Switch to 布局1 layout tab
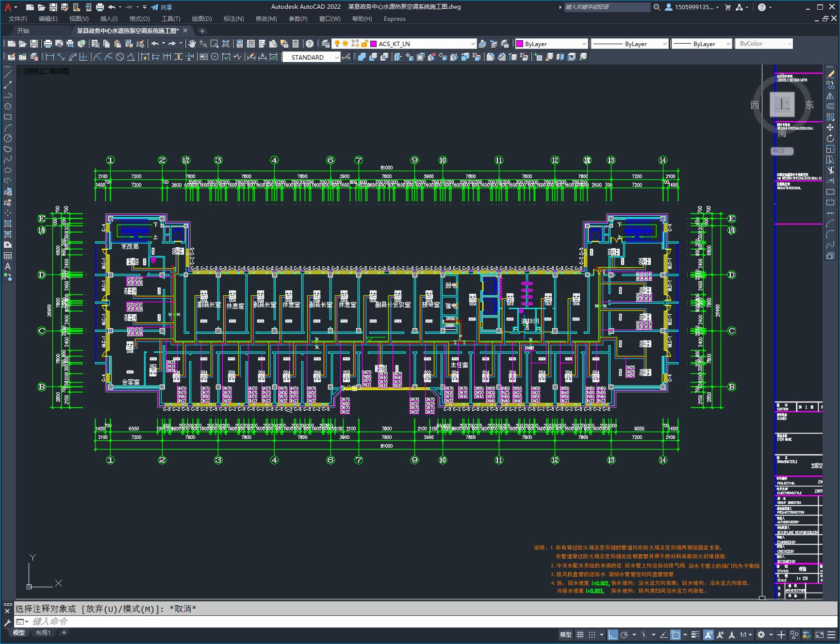This screenshot has height=644, width=840. point(43,632)
